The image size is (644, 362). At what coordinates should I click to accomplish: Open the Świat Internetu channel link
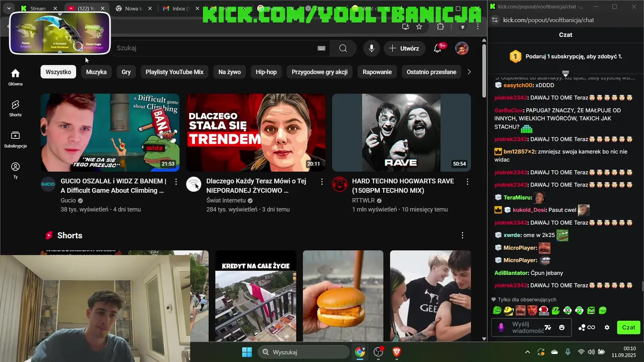(226, 200)
